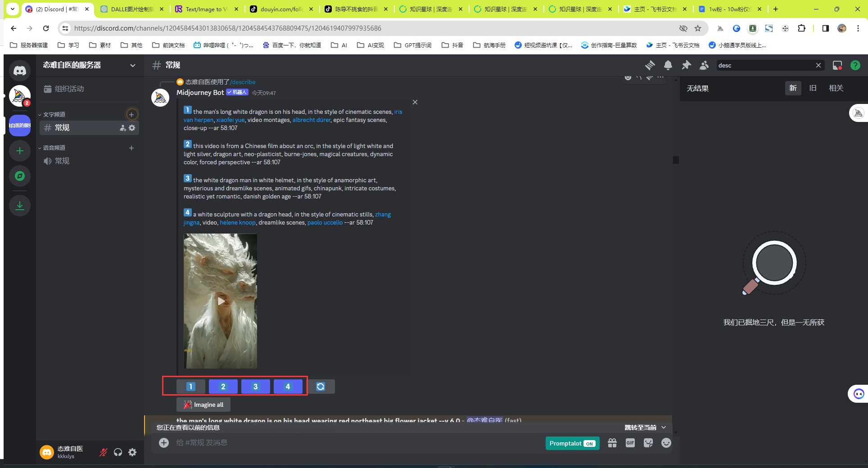Click prompt button 3
This screenshot has width=868, height=468.
pos(255,387)
